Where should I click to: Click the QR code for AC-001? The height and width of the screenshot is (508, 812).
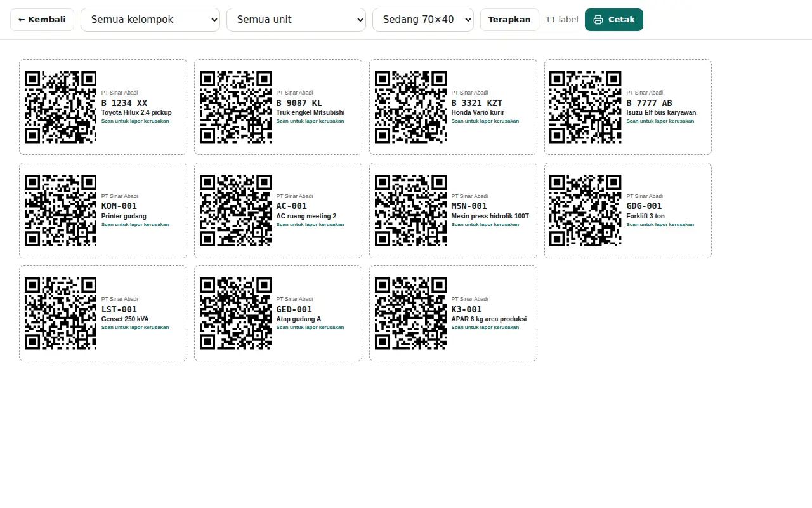235,210
